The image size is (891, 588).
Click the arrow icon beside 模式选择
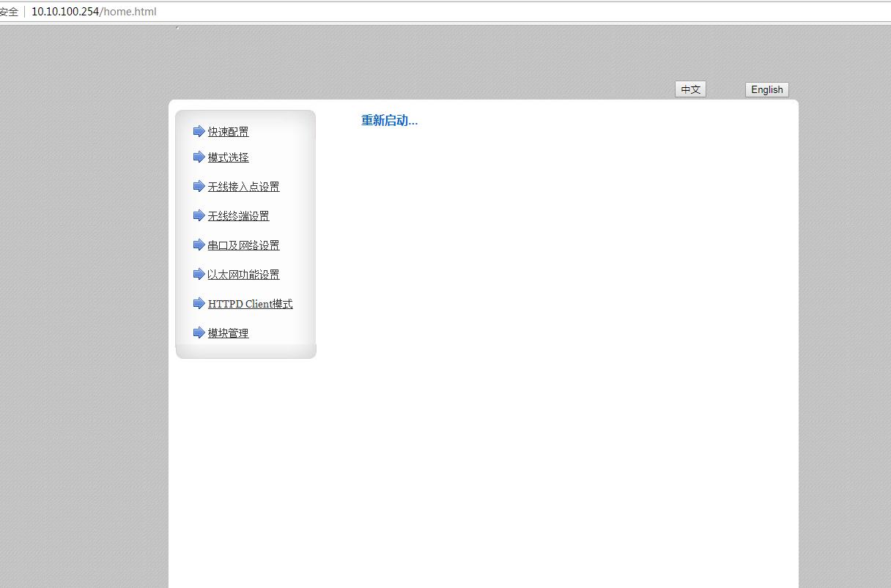tap(199, 157)
